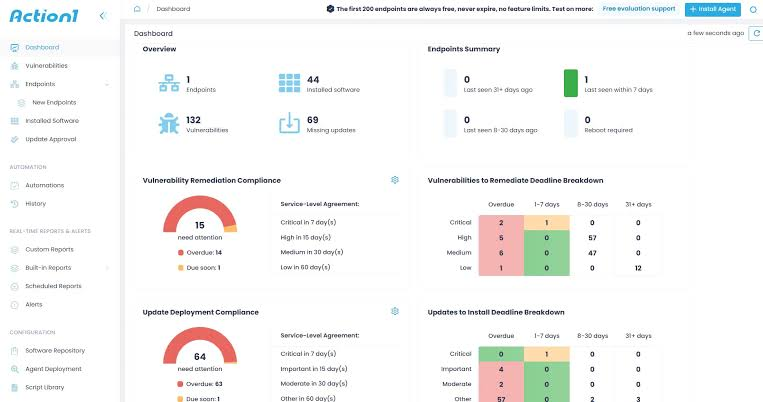The width and height of the screenshot is (763, 402).
Task: Click the Dashboard sidebar icon
Action: point(15,48)
